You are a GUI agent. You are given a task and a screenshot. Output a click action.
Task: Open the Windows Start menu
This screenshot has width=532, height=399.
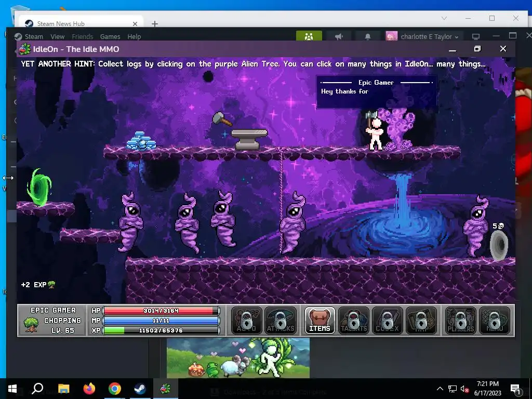click(12, 389)
